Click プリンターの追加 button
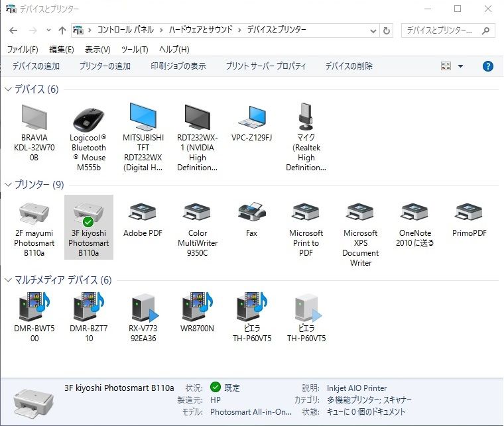504x426 pixels. [105, 66]
